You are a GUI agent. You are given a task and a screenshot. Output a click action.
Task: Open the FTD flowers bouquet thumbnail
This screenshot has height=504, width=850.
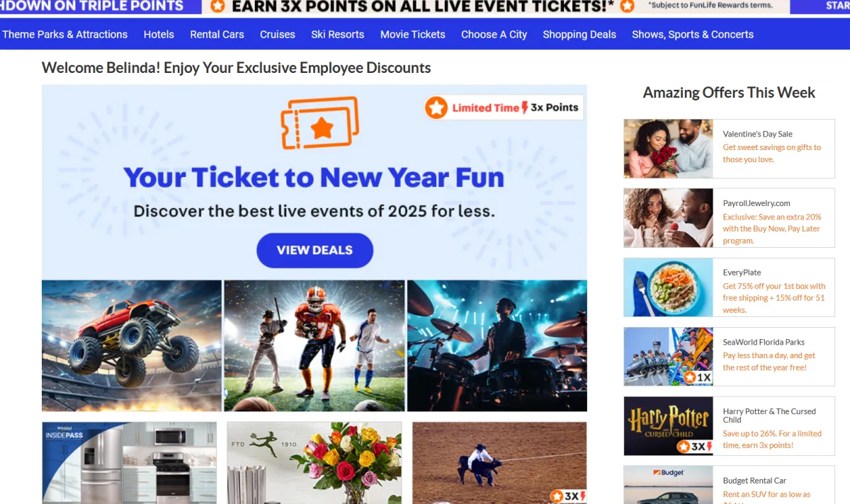[314, 463]
